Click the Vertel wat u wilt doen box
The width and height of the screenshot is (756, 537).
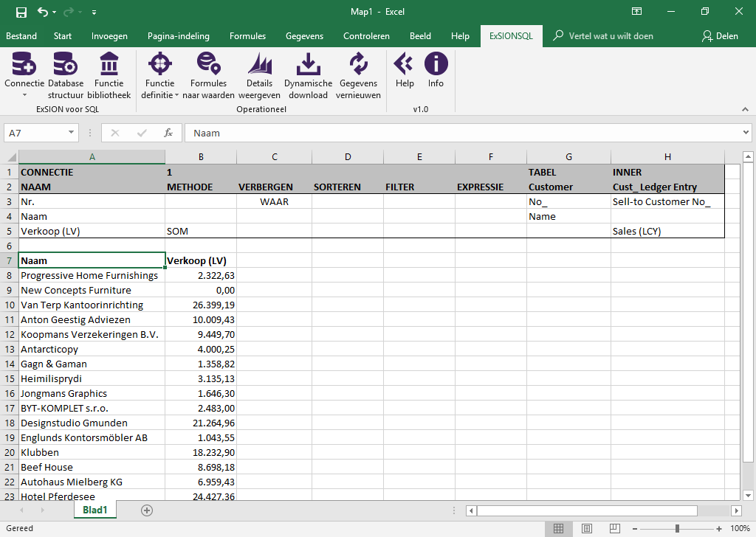click(603, 36)
